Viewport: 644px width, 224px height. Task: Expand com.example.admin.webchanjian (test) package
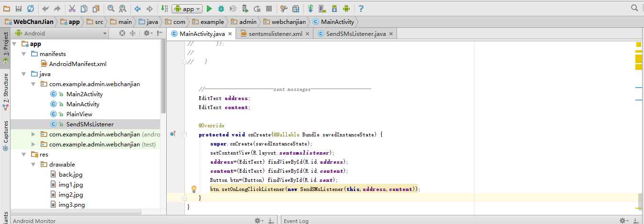[x=33, y=144]
